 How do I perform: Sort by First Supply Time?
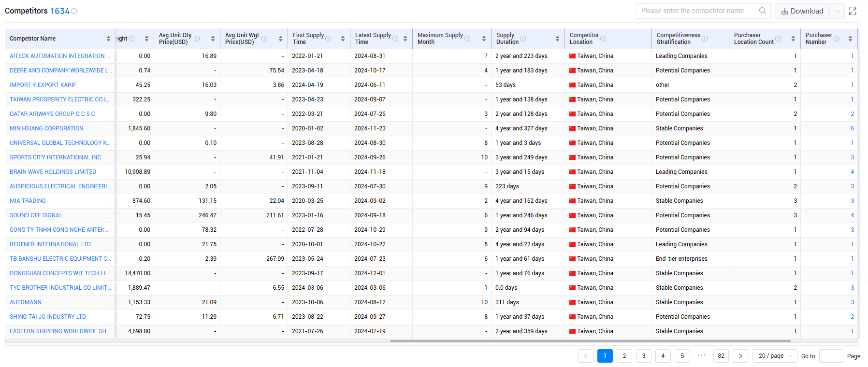pyautogui.click(x=343, y=39)
